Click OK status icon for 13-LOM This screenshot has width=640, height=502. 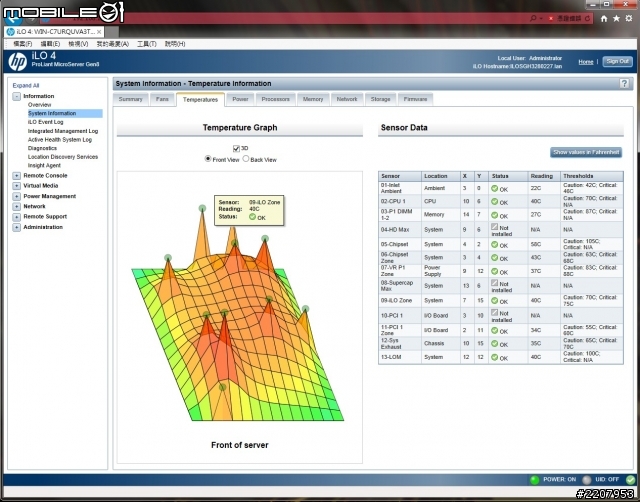pyautogui.click(x=494, y=357)
